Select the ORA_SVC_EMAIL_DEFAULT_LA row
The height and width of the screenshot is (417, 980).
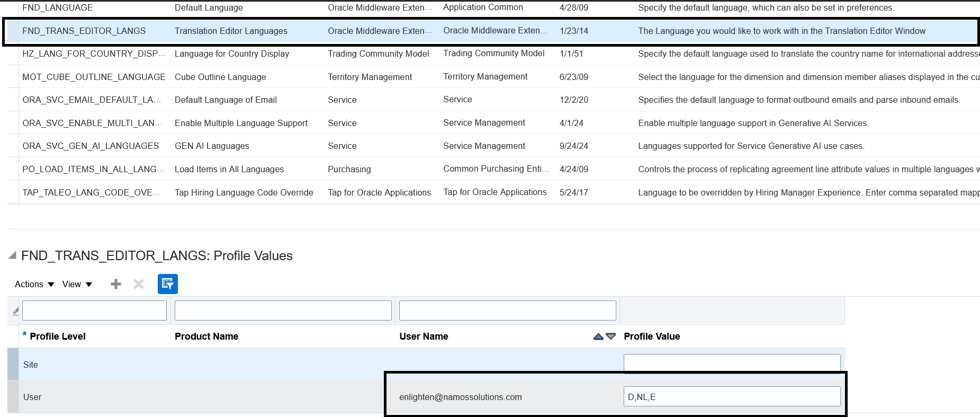click(x=492, y=100)
